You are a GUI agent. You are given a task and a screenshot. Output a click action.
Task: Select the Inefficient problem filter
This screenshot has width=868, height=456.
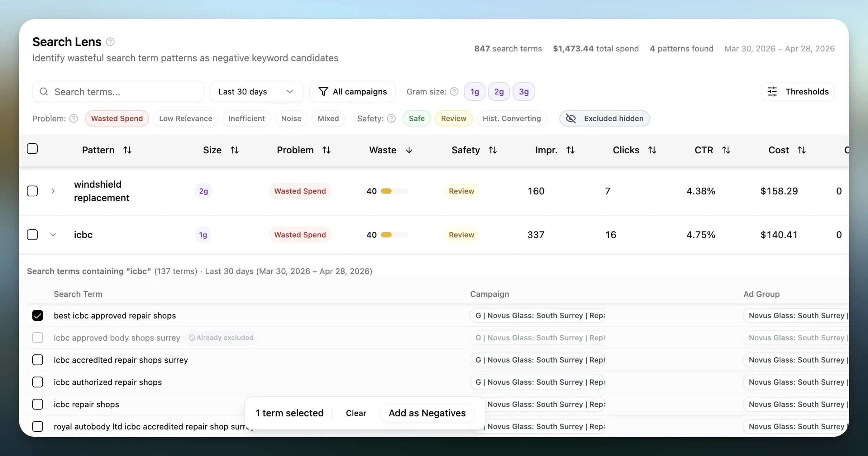[x=247, y=119]
